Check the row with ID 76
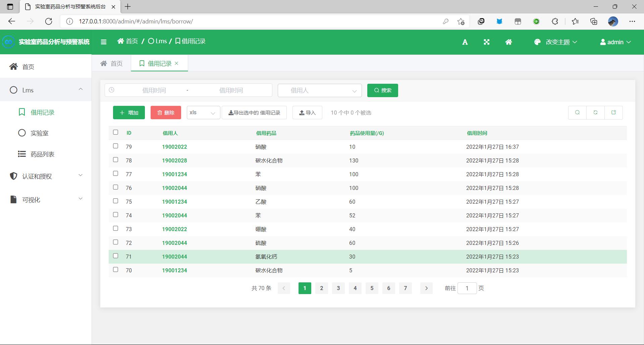The height and width of the screenshot is (345, 644). pyautogui.click(x=115, y=187)
